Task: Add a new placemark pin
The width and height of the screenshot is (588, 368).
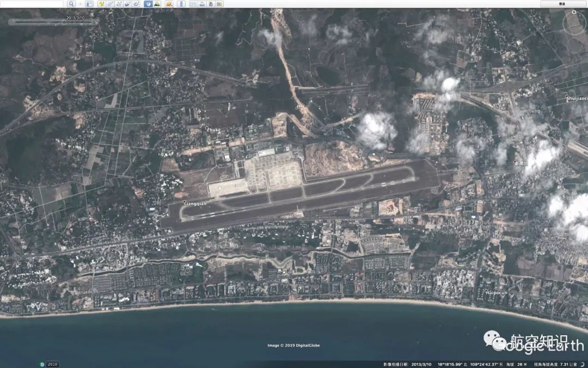Action: tap(102, 4)
